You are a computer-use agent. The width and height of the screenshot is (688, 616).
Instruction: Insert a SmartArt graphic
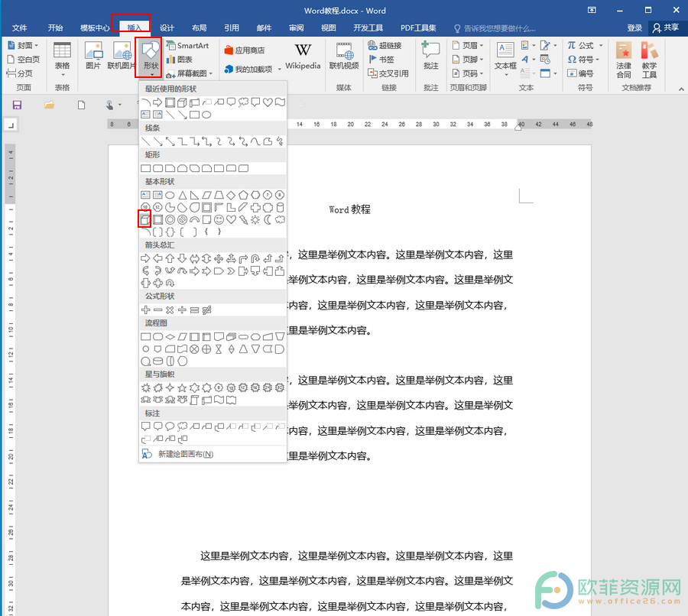pos(188,46)
